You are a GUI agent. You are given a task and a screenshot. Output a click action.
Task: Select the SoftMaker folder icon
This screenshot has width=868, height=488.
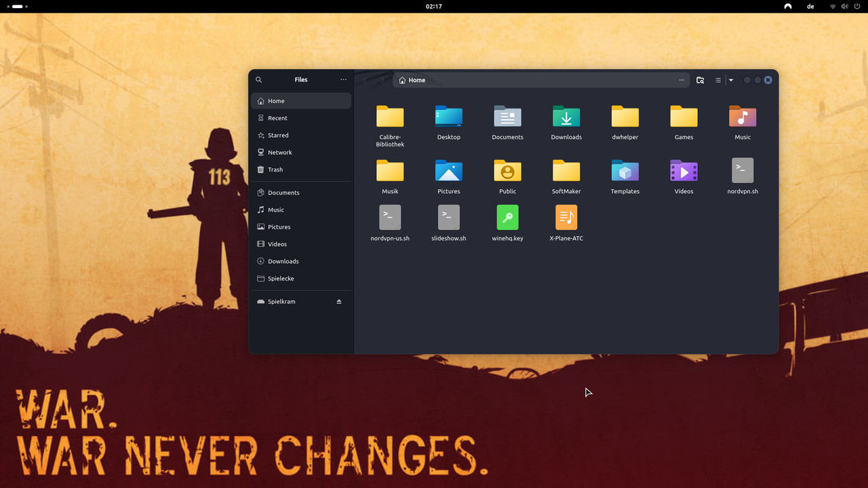coord(566,171)
